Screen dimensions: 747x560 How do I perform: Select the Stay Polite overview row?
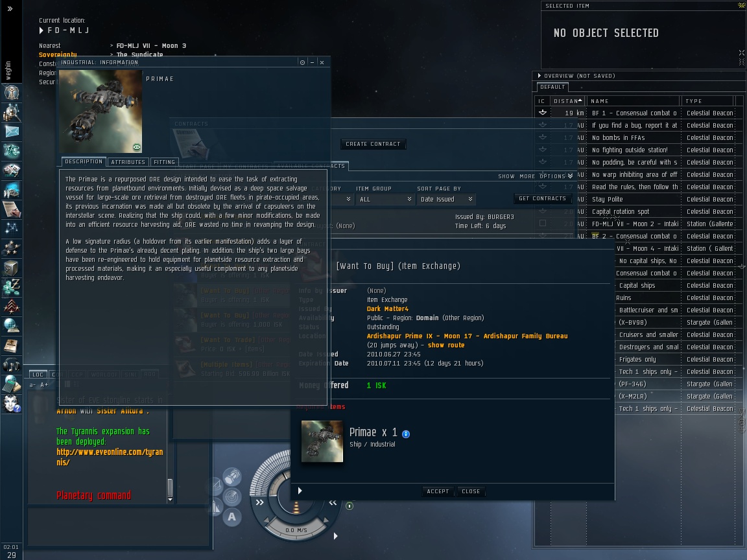coord(635,199)
